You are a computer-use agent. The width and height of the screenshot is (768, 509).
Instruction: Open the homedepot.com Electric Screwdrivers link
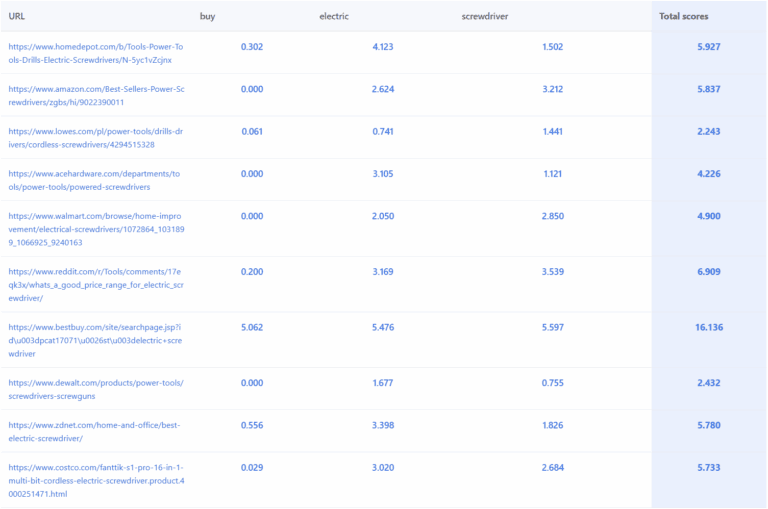96,53
